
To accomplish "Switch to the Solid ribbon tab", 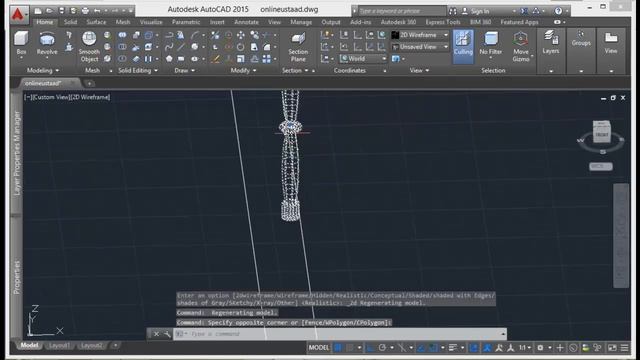I will pos(70,22).
